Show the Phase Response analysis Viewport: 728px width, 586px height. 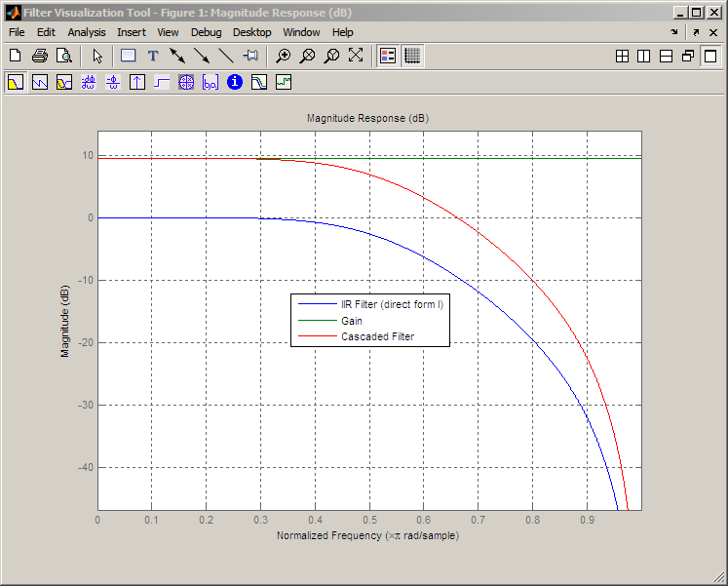(40, 83)
